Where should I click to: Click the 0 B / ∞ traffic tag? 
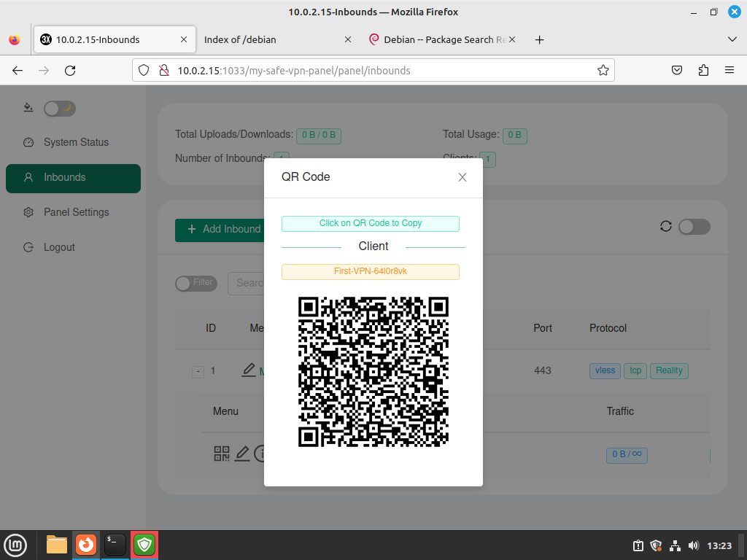627,455
